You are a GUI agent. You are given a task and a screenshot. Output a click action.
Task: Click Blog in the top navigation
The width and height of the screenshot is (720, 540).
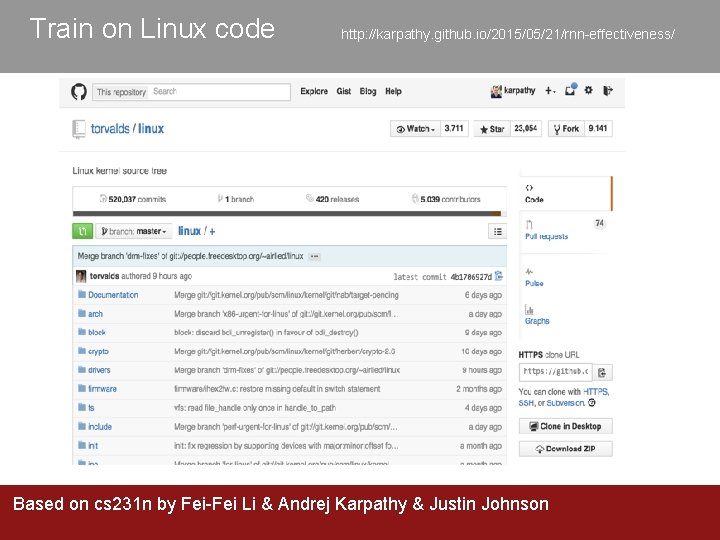(368, 91)
